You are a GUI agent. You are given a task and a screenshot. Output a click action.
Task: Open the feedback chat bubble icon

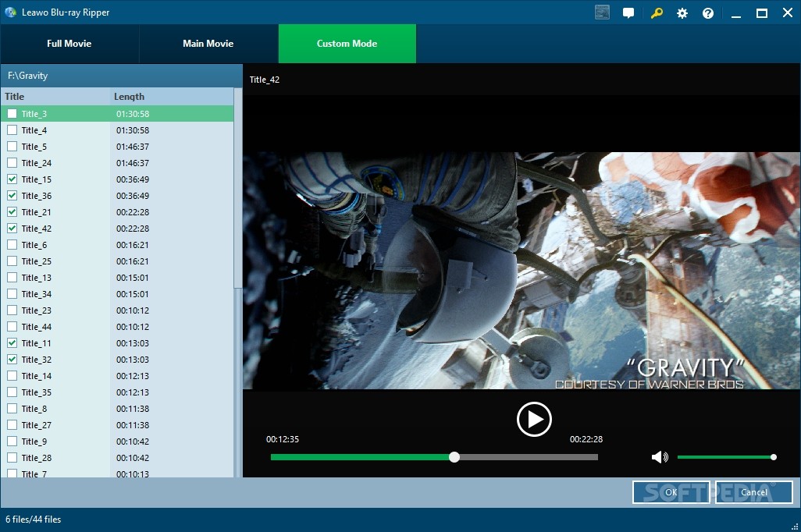tap(629, 12)
